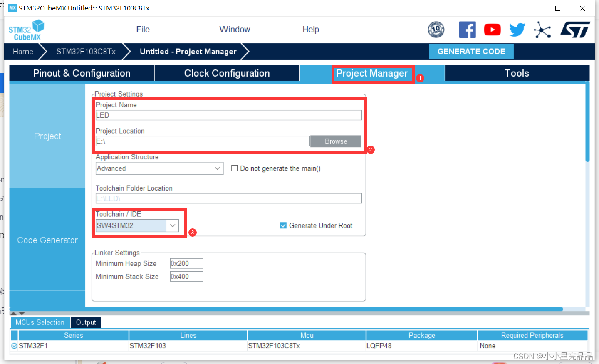Screen dimensions: 599x364
Task: Click the STM32F1 series row check icon
Action: pos(14,346)
